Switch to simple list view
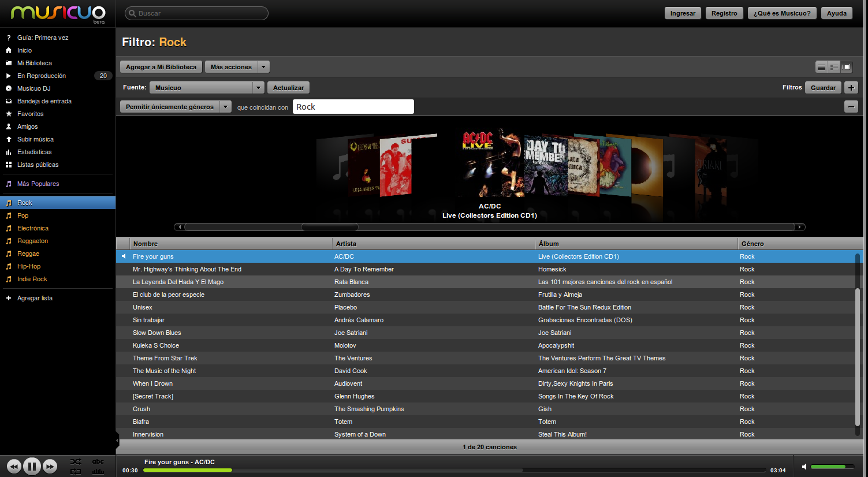Image resolution: width=868 pixels, height=477 pixels. coord(821,67)
